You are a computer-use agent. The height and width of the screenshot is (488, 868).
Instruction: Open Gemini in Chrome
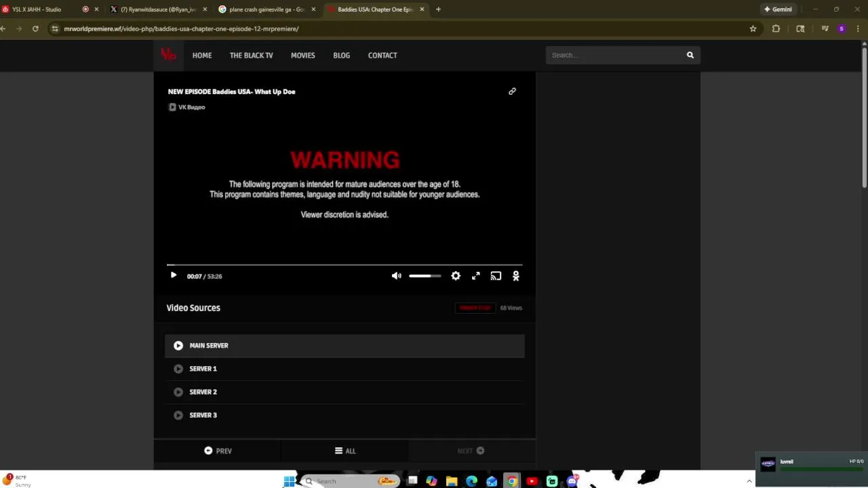[778, 9]
